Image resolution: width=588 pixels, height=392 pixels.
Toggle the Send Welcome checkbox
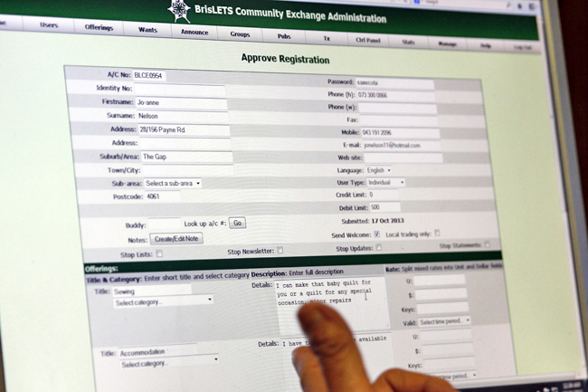pos(377,234)
